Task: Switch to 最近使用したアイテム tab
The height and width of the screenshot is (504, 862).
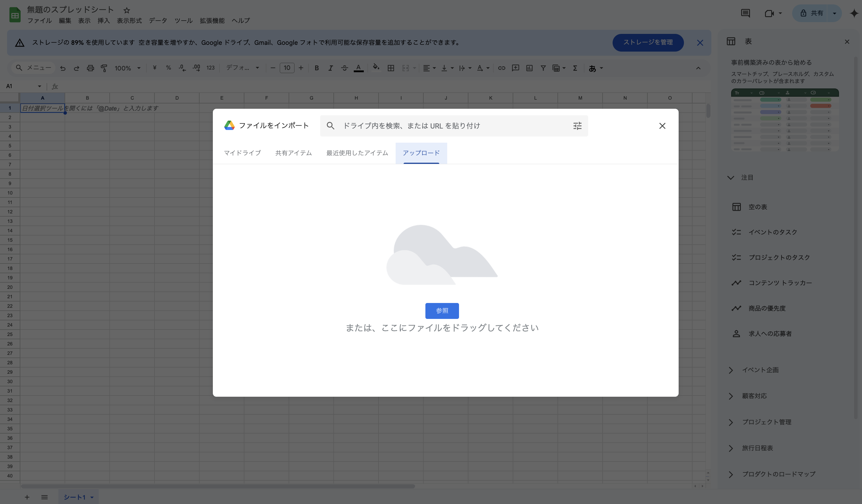Action: [x=357, y=153]
